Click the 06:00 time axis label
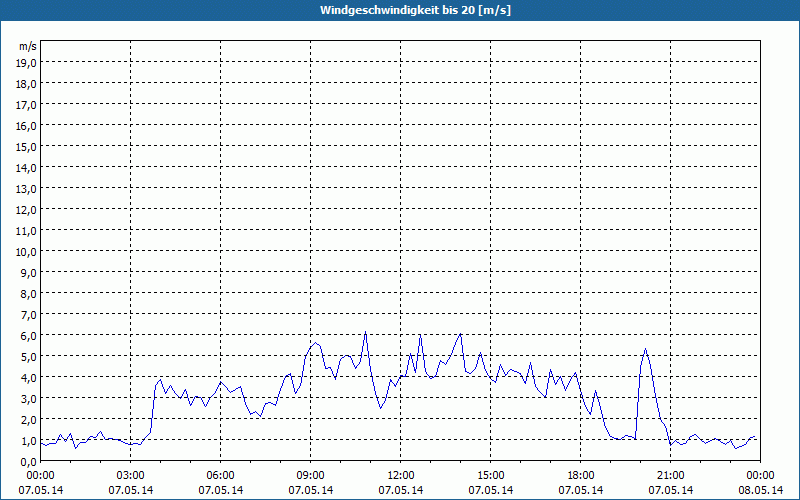Image resolution: width=800 pixels, height=500 pixels. [220, 476]
